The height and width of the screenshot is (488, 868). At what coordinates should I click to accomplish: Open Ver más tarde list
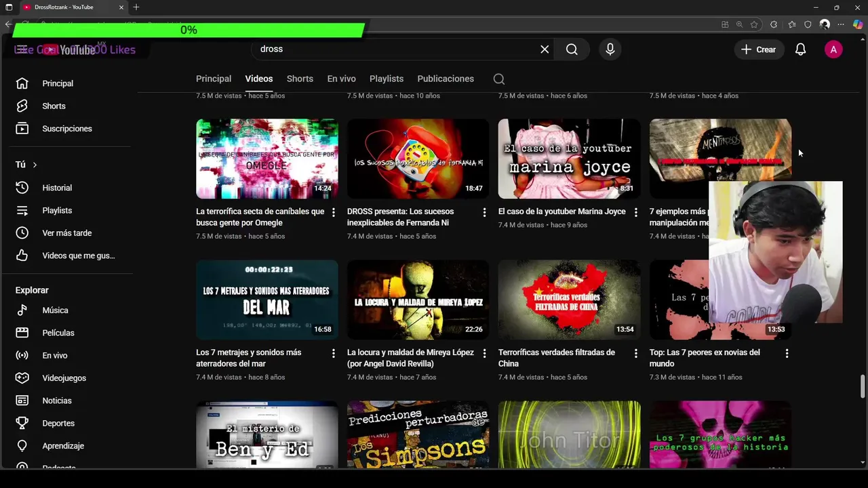(66, 233)
